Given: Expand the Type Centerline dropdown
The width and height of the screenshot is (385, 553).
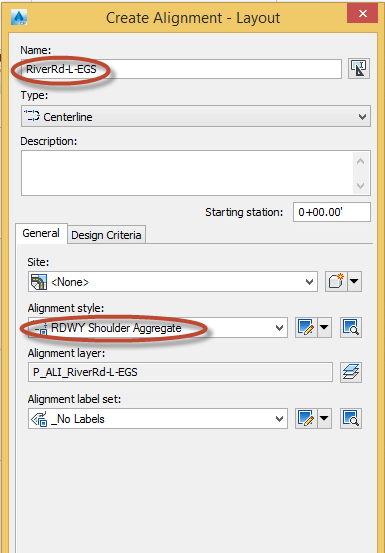Looking at the screenshot, I should [196, 116].
